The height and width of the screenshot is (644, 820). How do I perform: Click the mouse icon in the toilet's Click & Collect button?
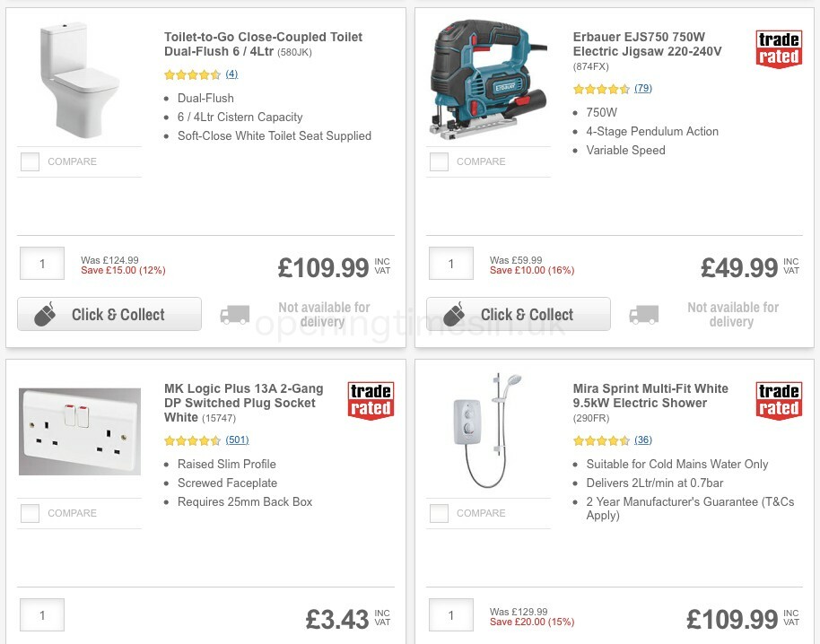coord(46,314)
